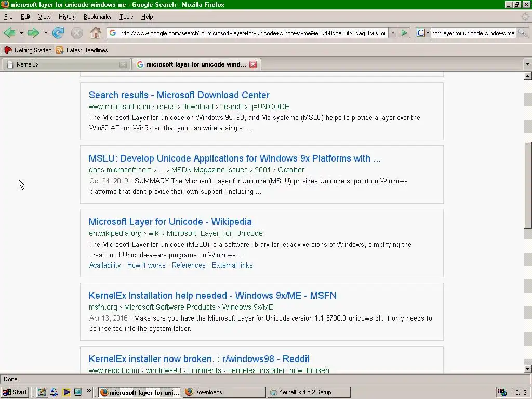The height and width of the screenshot is (399, 532).
Task: Close the Google search tab
Action: coord(253,64)
